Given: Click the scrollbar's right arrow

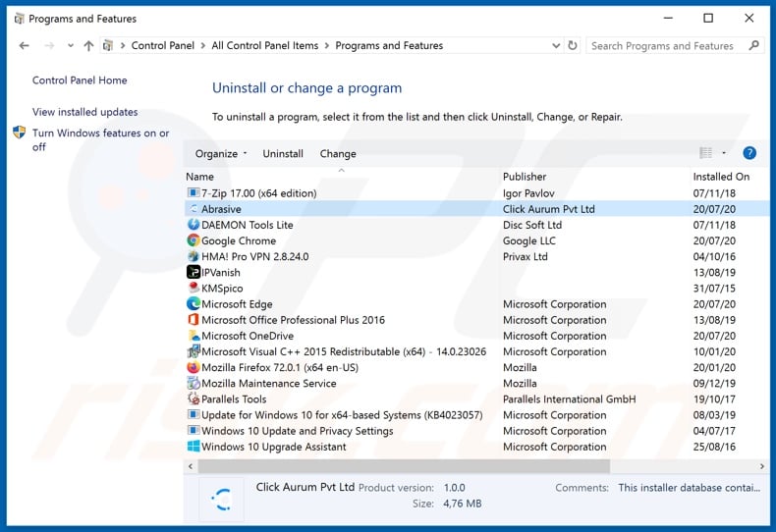Looking at the screenshot, I should pos(761,466).
